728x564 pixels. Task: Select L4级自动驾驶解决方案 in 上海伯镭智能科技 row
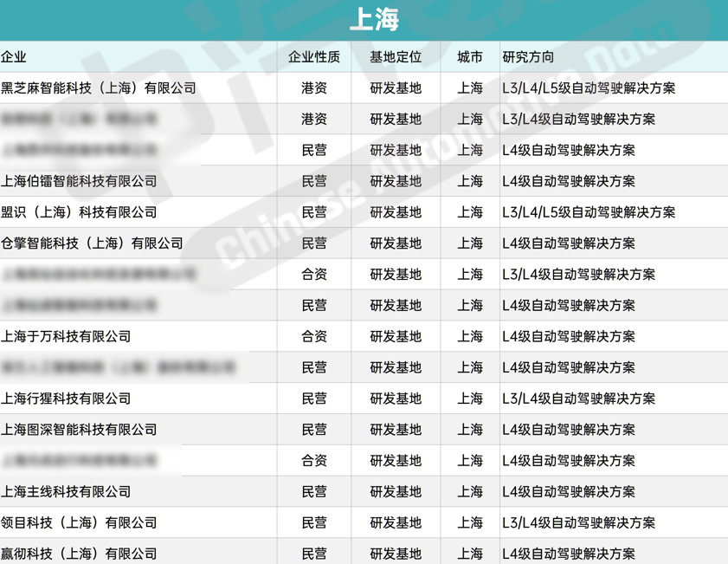[x=569, y=181]
